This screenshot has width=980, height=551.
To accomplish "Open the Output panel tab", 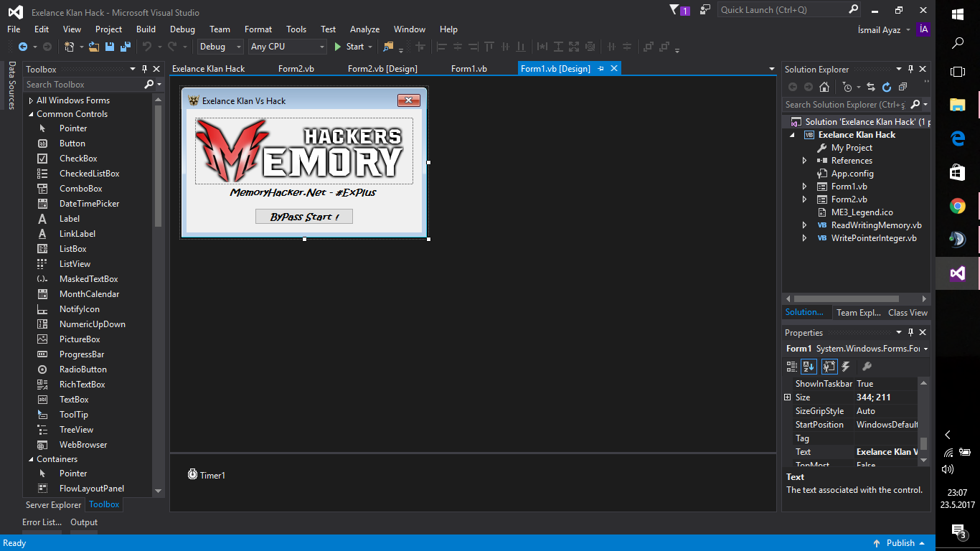I will coord(84,522).
